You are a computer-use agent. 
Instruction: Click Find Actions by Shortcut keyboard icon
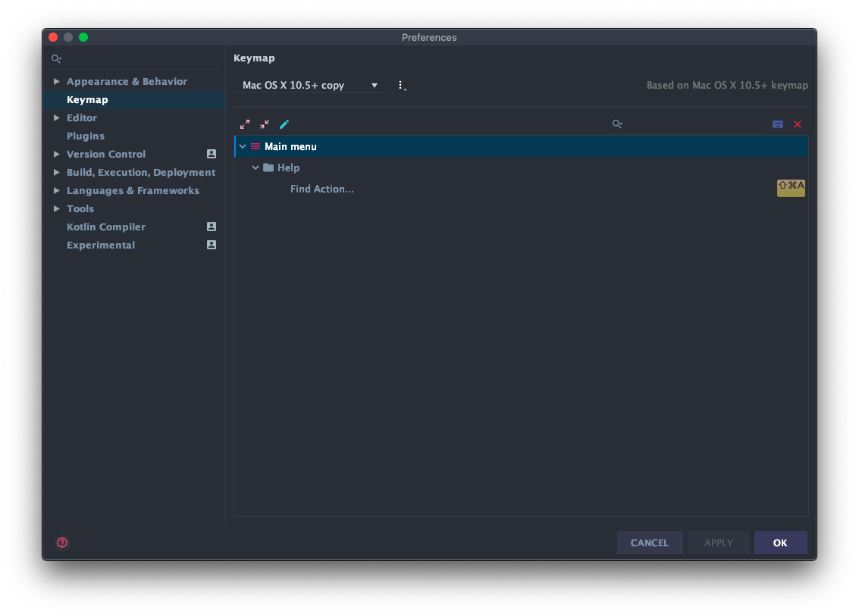coord(777,124)
